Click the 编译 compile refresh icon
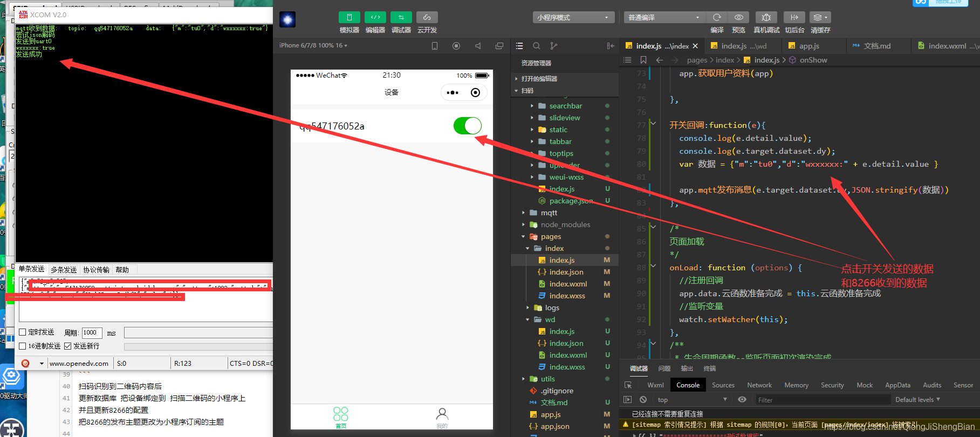 (717, 17)
